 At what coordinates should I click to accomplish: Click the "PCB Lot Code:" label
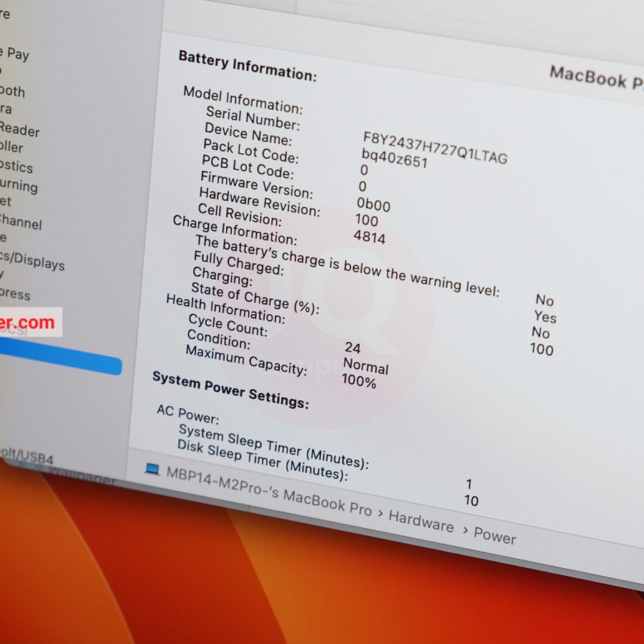click(x=248, y=167)
